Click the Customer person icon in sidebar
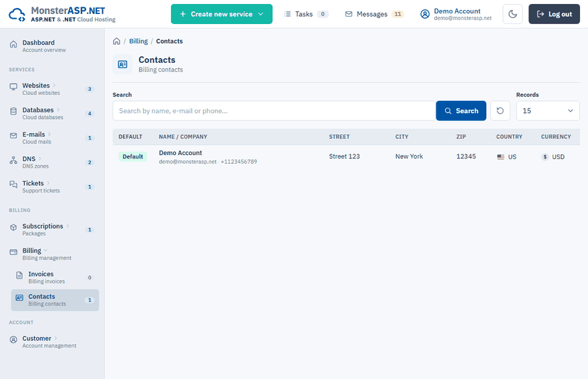588x379 pixels. (x=13, y=340)
